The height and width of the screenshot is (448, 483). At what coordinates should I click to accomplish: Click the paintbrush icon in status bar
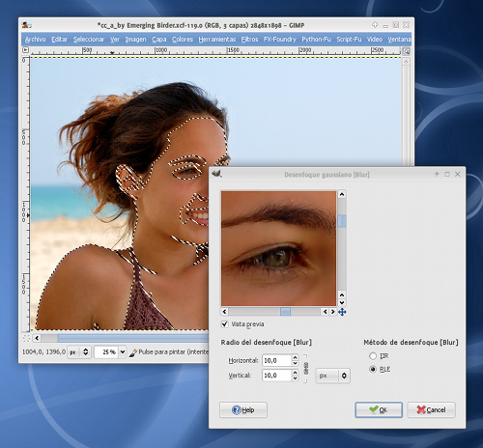coord(132,352)
